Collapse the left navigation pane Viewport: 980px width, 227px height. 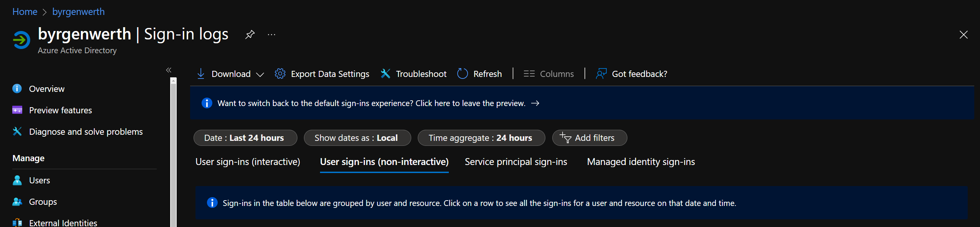(x=169, y=70)
